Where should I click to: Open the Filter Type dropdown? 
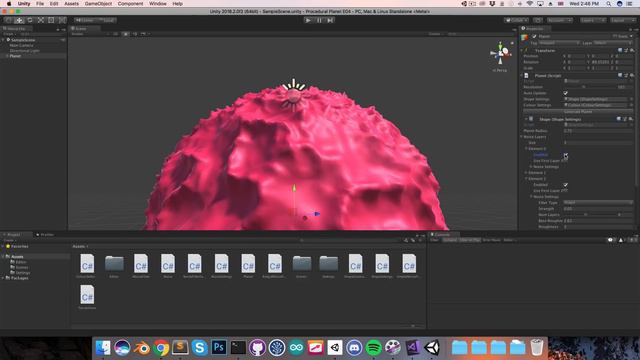click(x=598, y=202)
